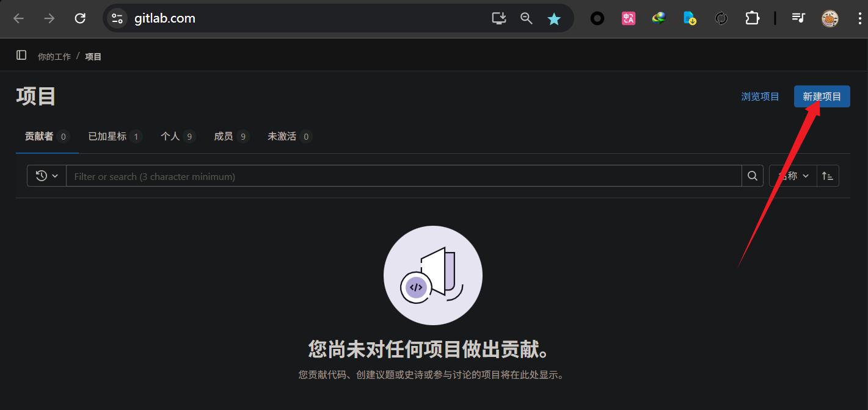This screenshot has height=410, width=868.
Task: Expand the recent searches history dropdown
Action: 46,176
